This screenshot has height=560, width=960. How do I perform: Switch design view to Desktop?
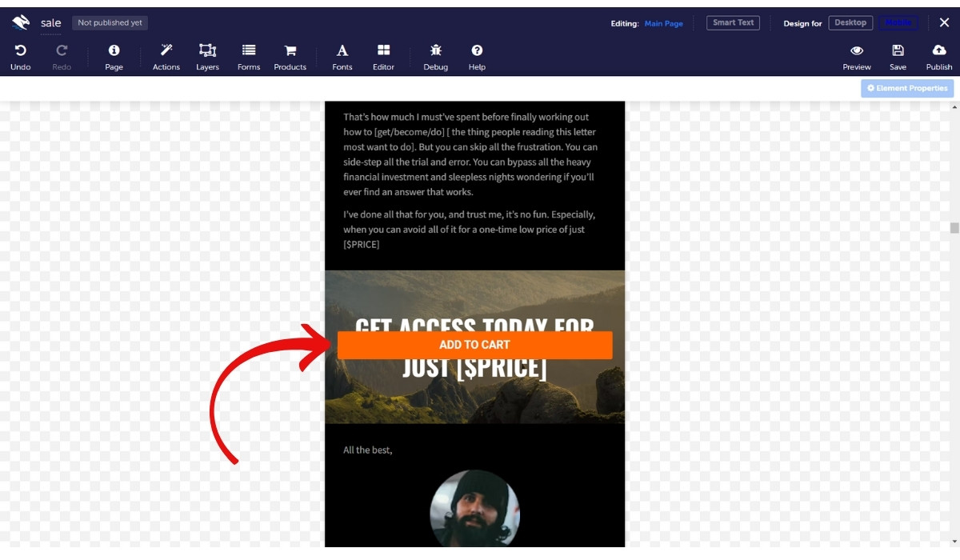pos(850,22)
